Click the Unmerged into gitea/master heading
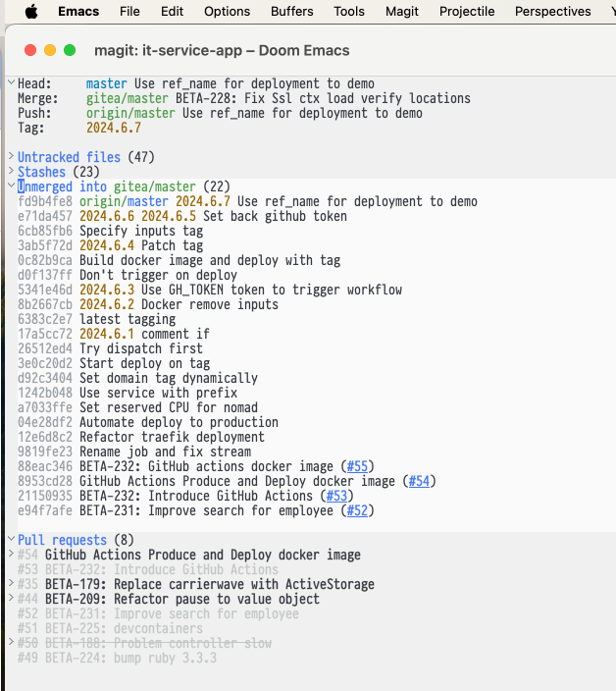 point(107,186)
